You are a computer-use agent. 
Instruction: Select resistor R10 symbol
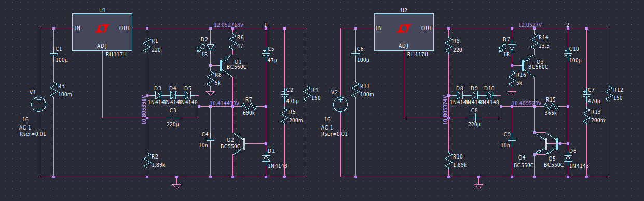(x=448, y=161)
